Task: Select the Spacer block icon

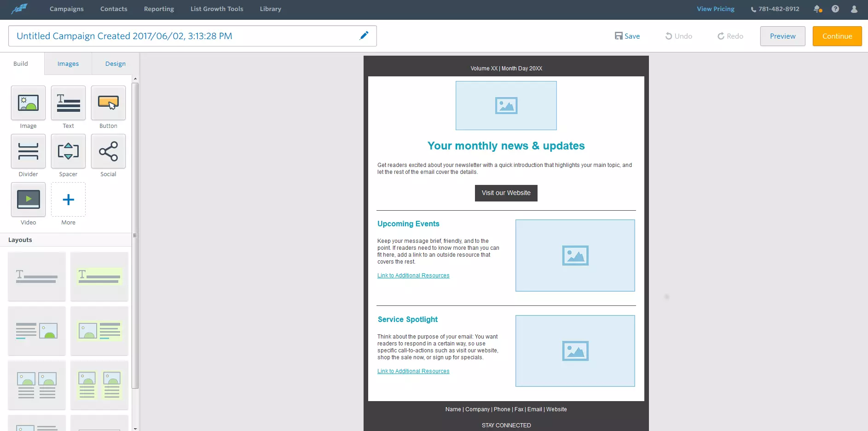Action: coord(68,151)
